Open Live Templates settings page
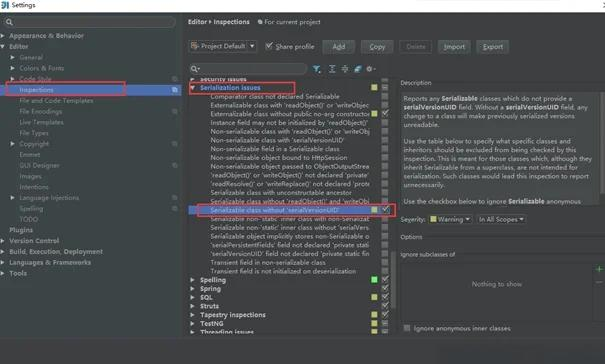This screenshot has height=364, width=605. 41,122
